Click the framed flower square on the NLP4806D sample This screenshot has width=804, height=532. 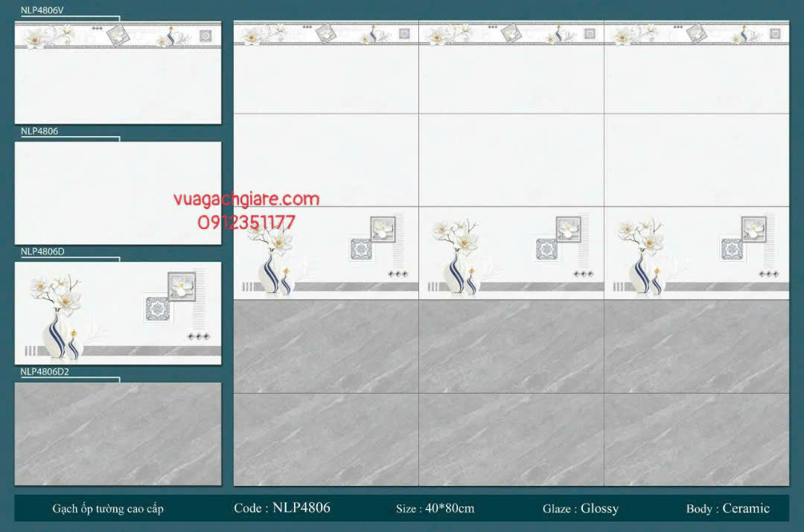pos(182,286)
